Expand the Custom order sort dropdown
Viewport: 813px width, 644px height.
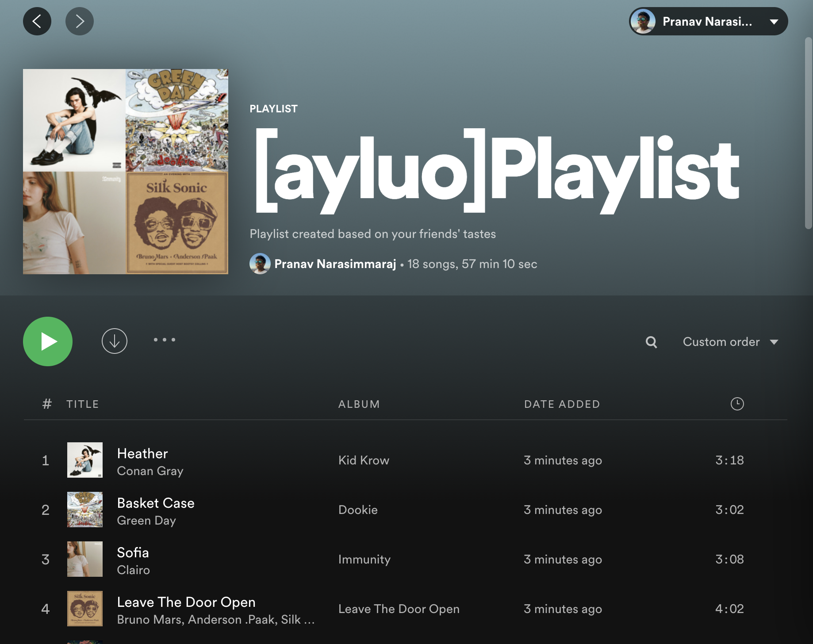click(x=730, y=342)
